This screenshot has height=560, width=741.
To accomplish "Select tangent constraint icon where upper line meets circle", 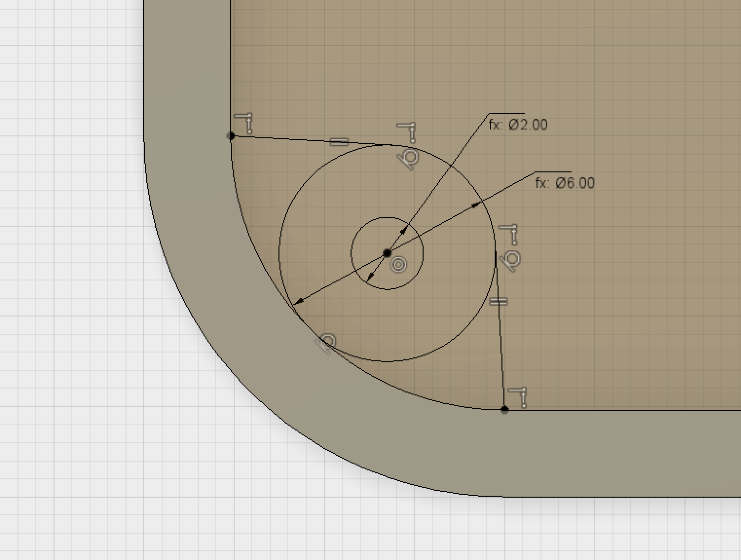I will [x=408, y=159].
